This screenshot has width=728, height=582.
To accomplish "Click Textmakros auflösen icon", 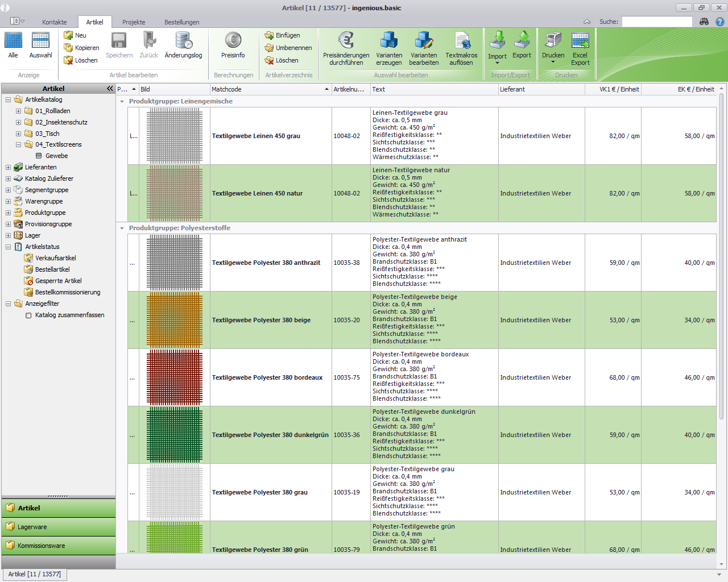I will [461, 40].
